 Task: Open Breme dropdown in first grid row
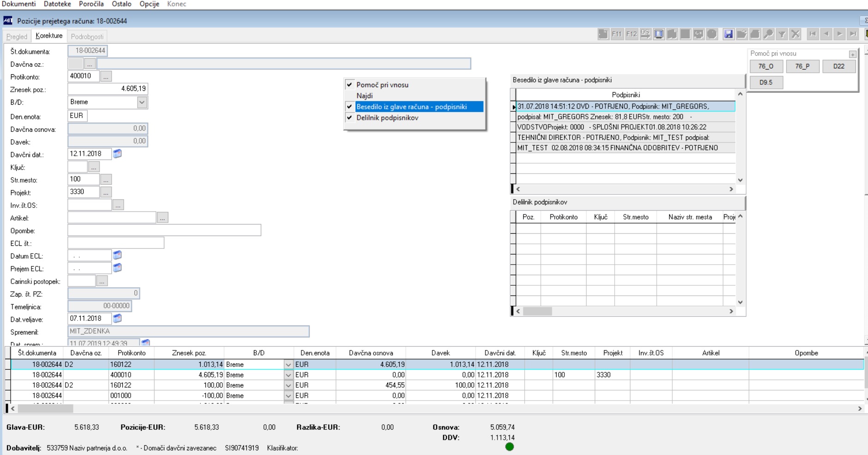[288, 364]
